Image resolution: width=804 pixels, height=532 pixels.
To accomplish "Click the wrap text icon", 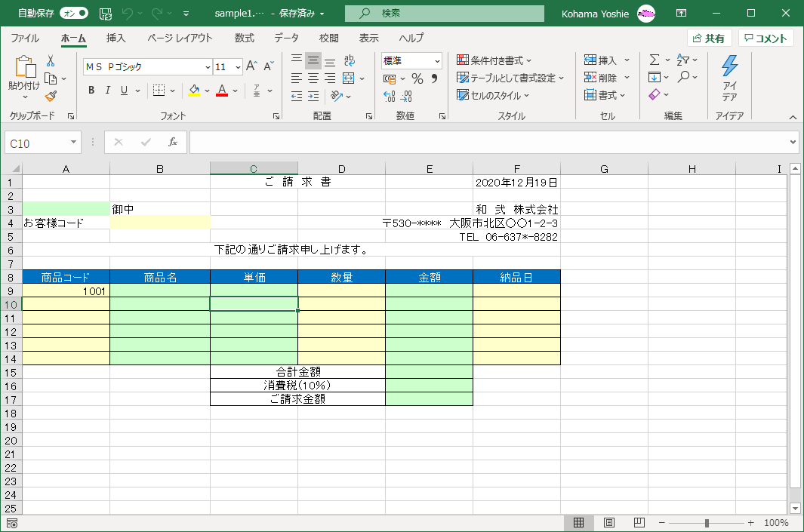I will 350,60.
